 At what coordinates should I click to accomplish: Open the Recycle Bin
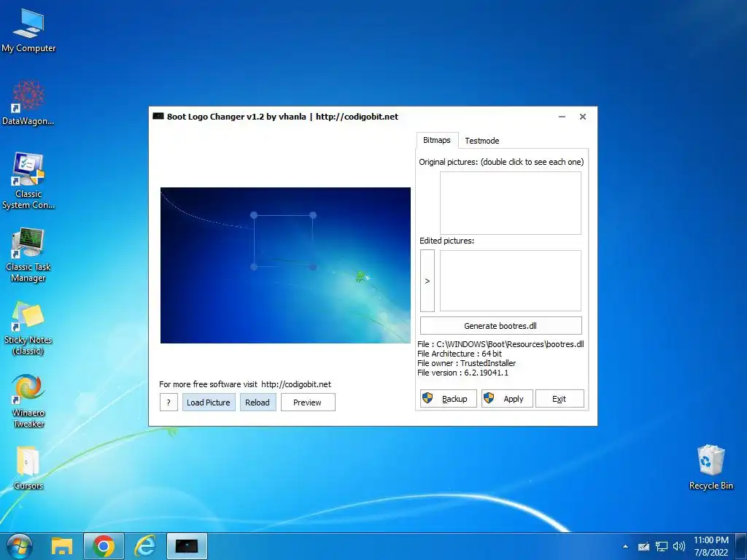coord(711,467)
